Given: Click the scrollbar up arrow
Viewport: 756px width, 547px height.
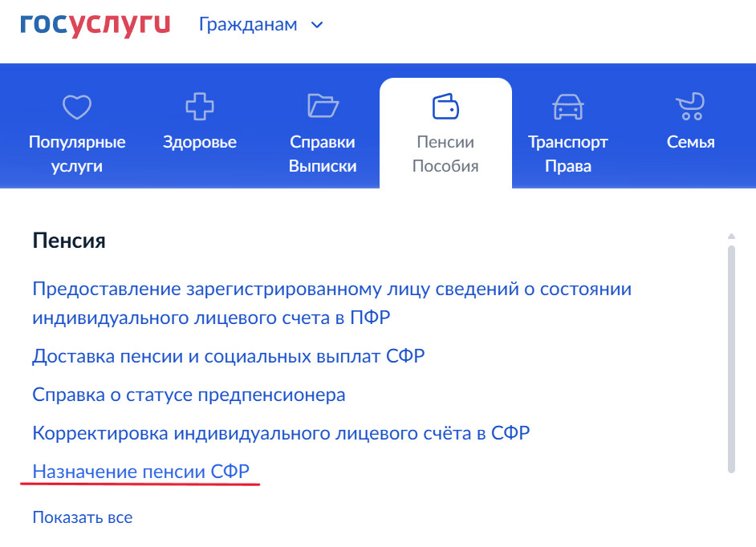Looking at the screenshot, I should point(731,236).
